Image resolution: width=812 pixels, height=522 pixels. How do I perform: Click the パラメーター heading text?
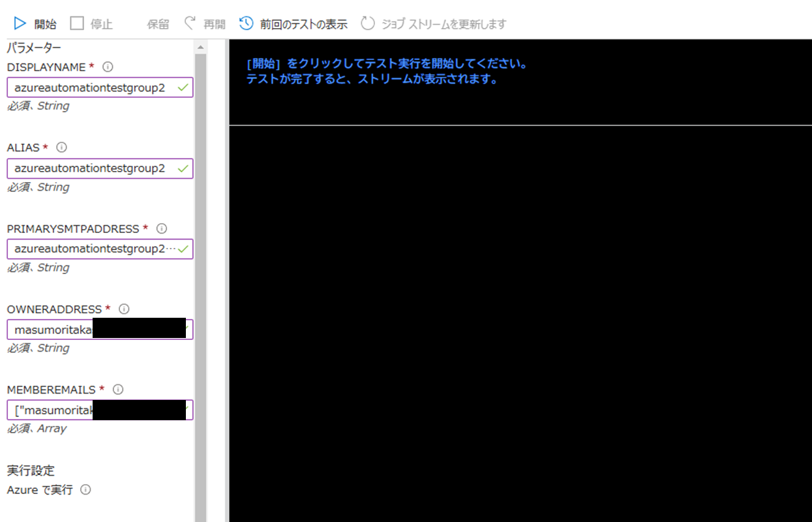pos(34,48)
